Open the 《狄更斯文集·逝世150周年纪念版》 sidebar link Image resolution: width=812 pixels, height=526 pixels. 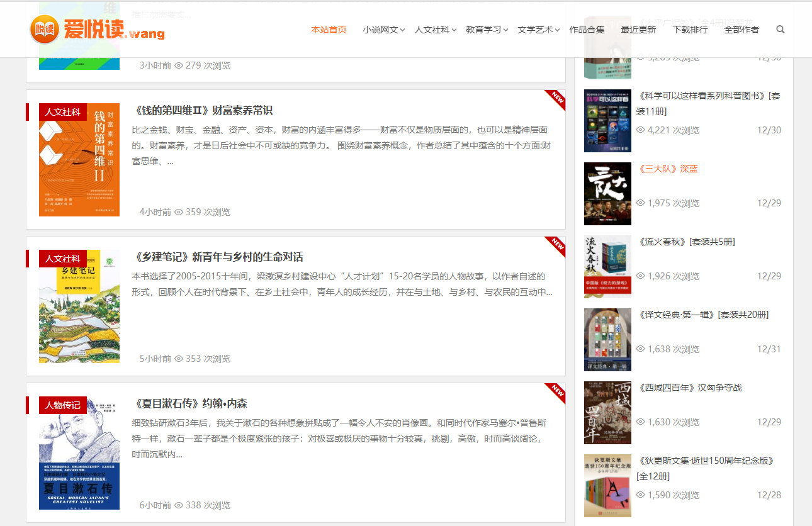[706, 468]
